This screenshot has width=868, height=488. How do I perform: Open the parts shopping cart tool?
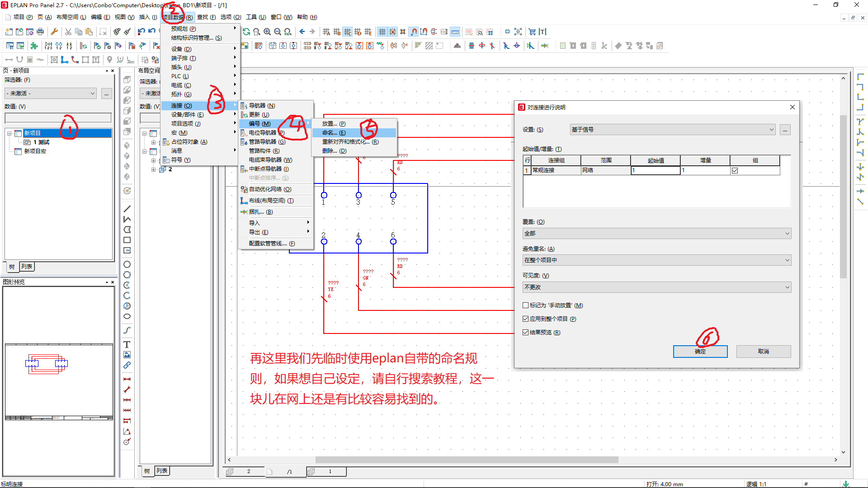(x=533, y=32)
